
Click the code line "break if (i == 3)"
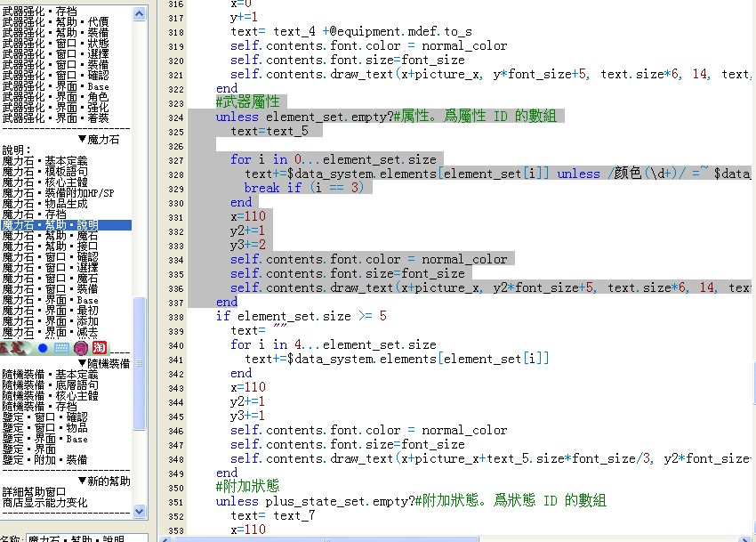coord(304,188)
